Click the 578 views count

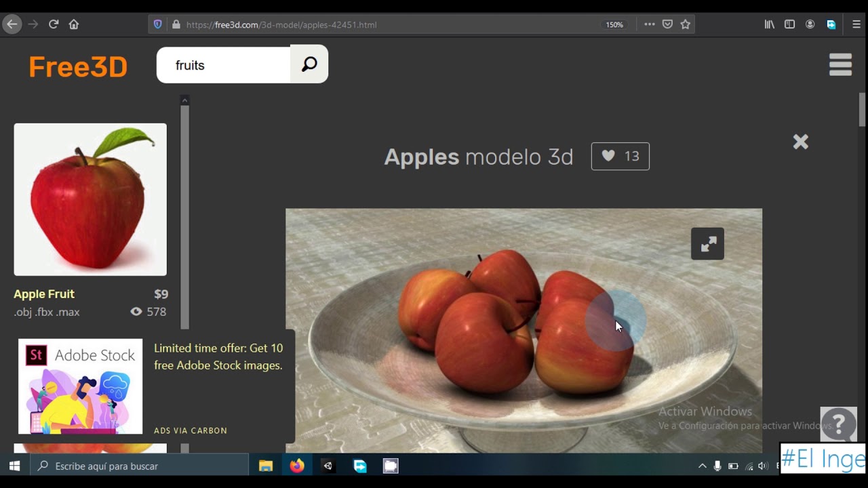point(156,312)
